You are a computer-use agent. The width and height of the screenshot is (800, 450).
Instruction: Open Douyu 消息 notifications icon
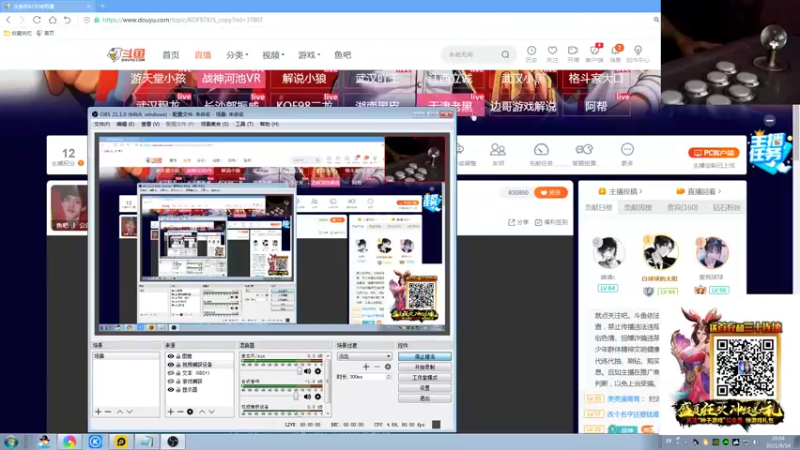pyautogui.click(x=616, y=51)
